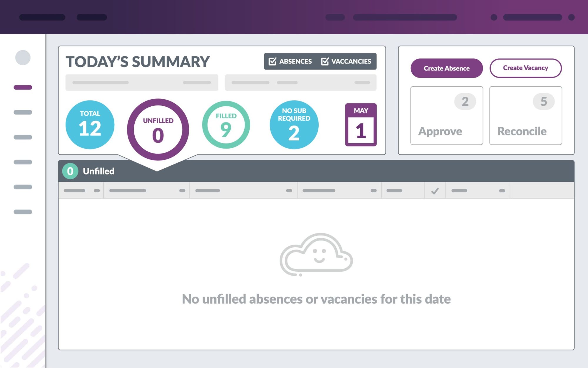Viewport: 588px width, 368px height.
Task: Toggle the Vaccancies checkbox filter
Action: [325, 61]
